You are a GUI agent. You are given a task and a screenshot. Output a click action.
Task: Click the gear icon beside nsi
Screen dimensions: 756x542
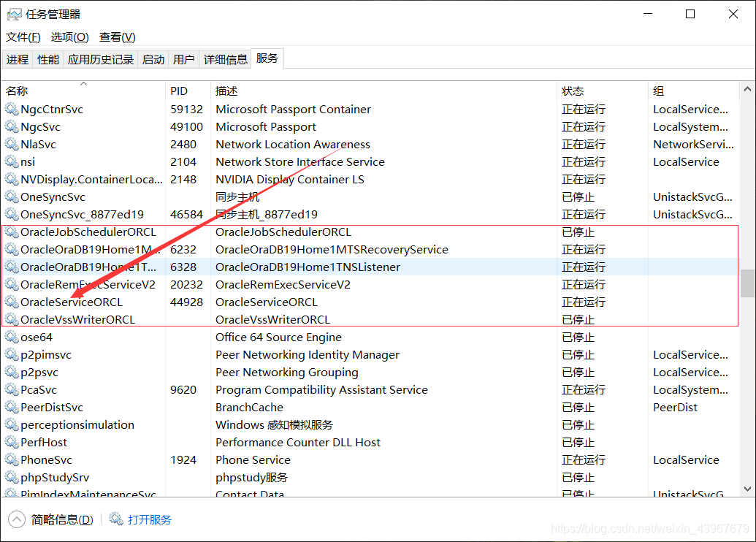12,161
